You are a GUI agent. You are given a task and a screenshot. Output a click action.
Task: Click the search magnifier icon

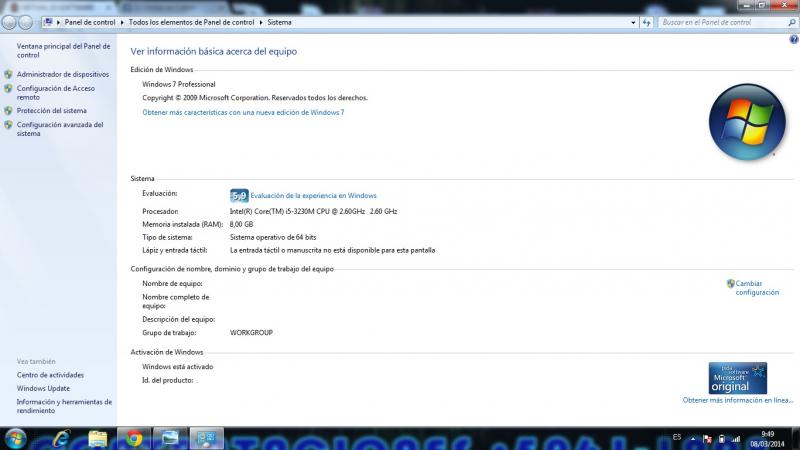pyautogui.click(x=792, y=22)
